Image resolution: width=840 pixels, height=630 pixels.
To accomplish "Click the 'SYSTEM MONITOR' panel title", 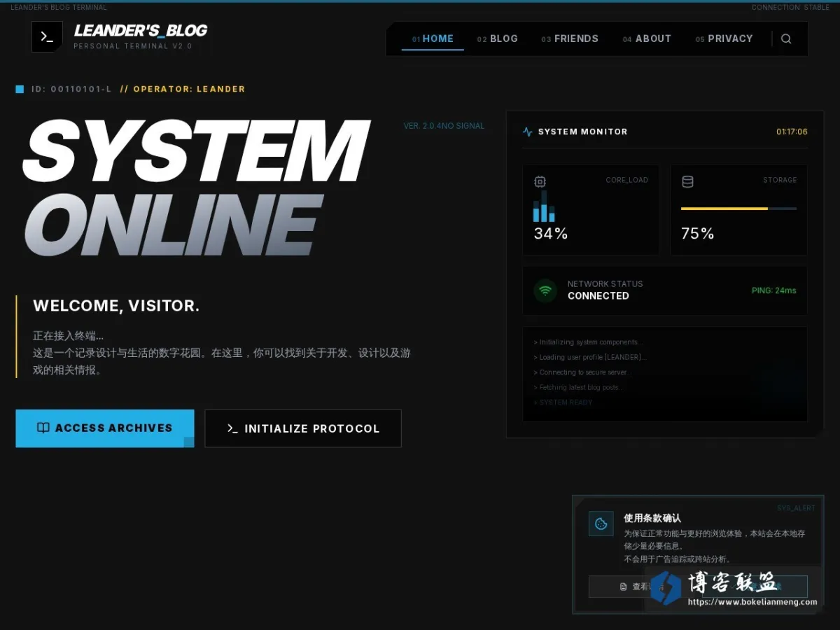I will 583,132.
